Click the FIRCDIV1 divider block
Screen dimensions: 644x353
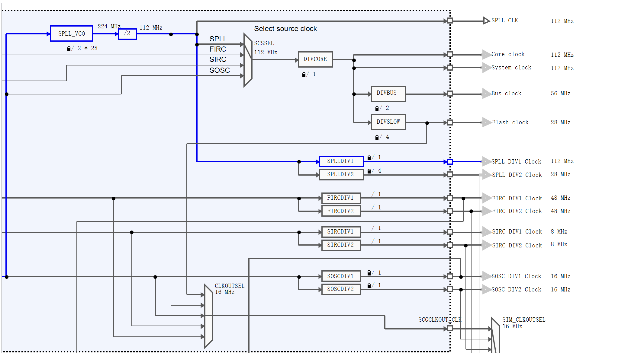(341, 198)
